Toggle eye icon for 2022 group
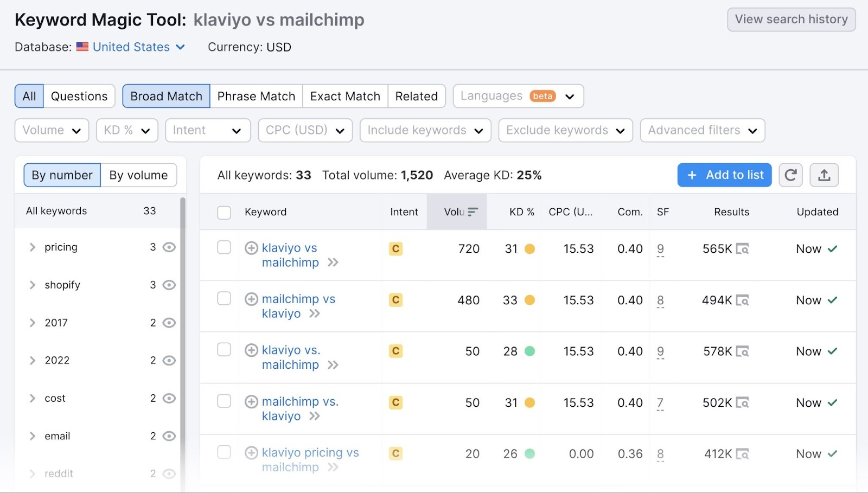Screen dimensions: 868x493 169,361
